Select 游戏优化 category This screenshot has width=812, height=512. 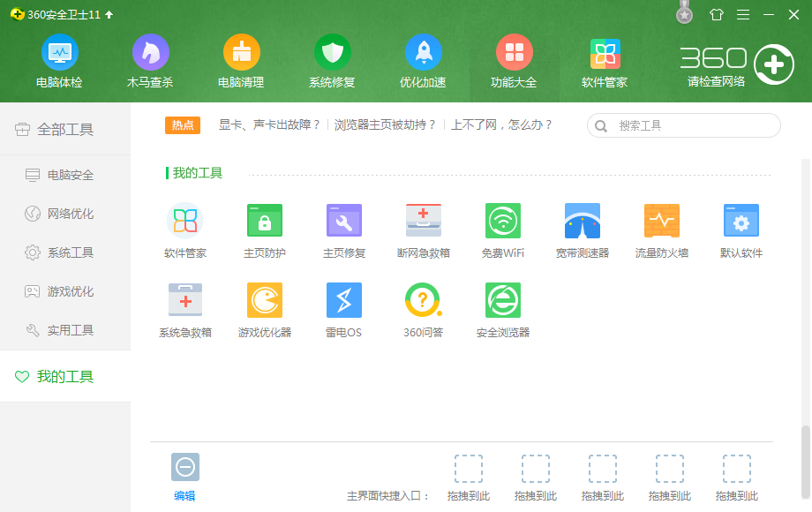(65, 291)
